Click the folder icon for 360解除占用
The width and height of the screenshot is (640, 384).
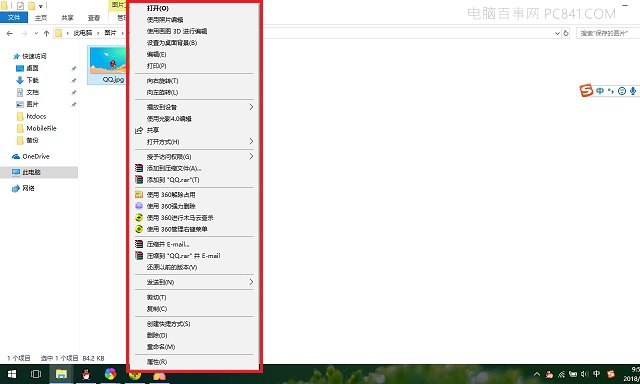click(x=139, y=195)
